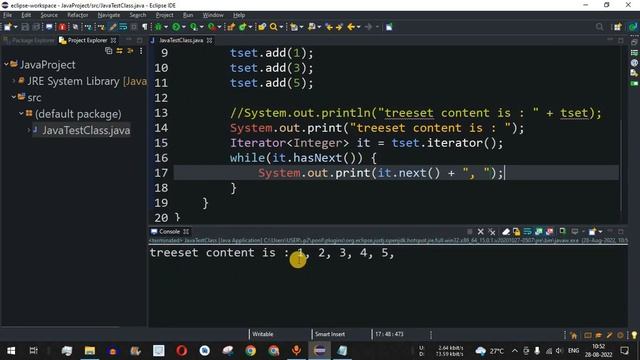Collapse the (default package) node
The height and width of the screenshot is (360, 640).
(21, 113)
